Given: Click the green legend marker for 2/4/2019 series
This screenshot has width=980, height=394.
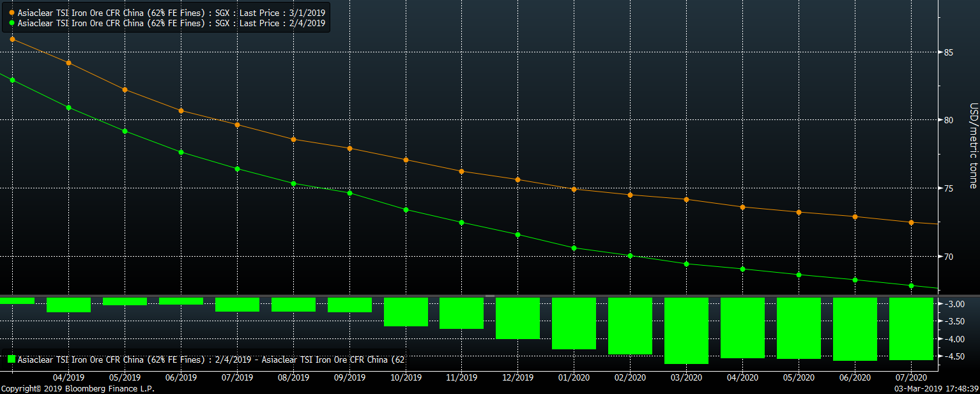Looking at the screenshot, I should point(12,23).
